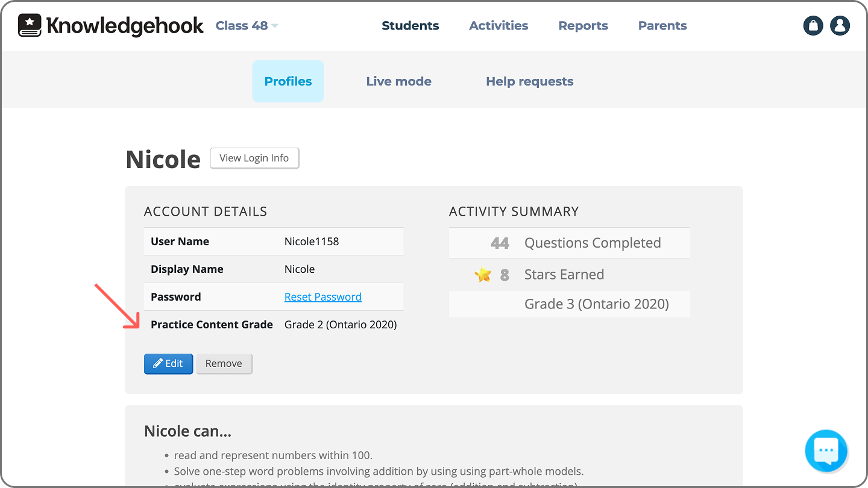Open the shopping bag icon in header
Viewport: 868px width, 488px height.
(x=814, y=25)
